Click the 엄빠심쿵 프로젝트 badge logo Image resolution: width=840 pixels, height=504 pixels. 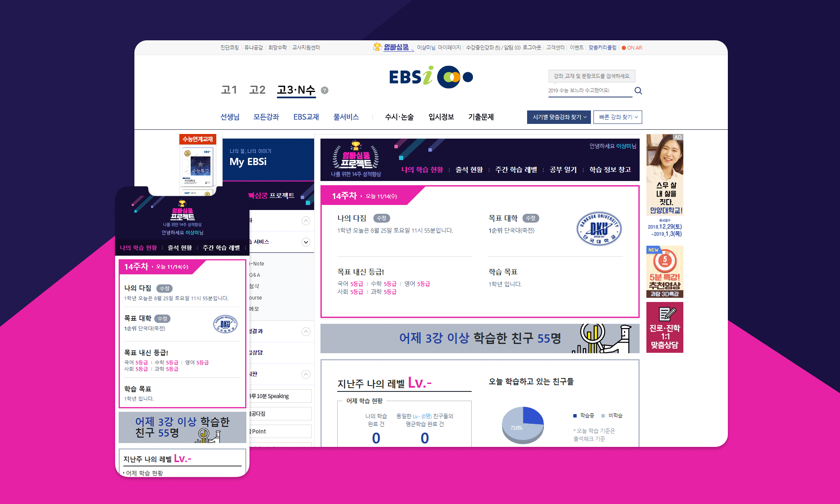(x=356, y=160)
